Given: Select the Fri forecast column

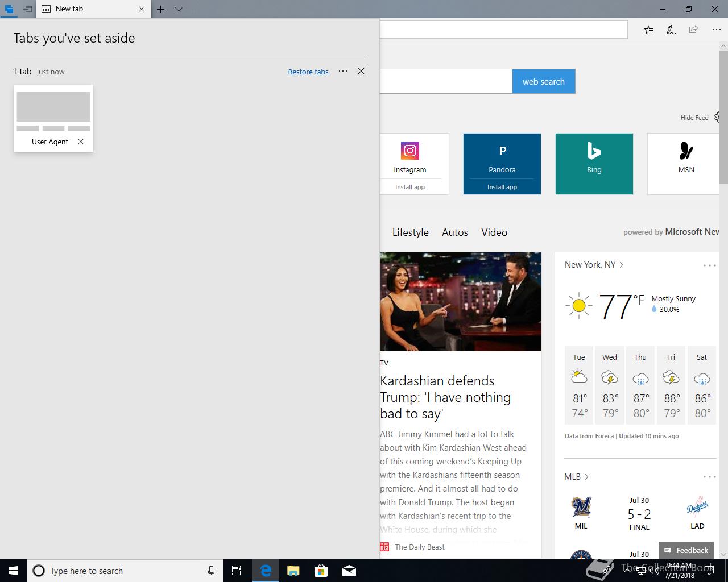Looking at the screenshot, I should click(x=671, y=385).
